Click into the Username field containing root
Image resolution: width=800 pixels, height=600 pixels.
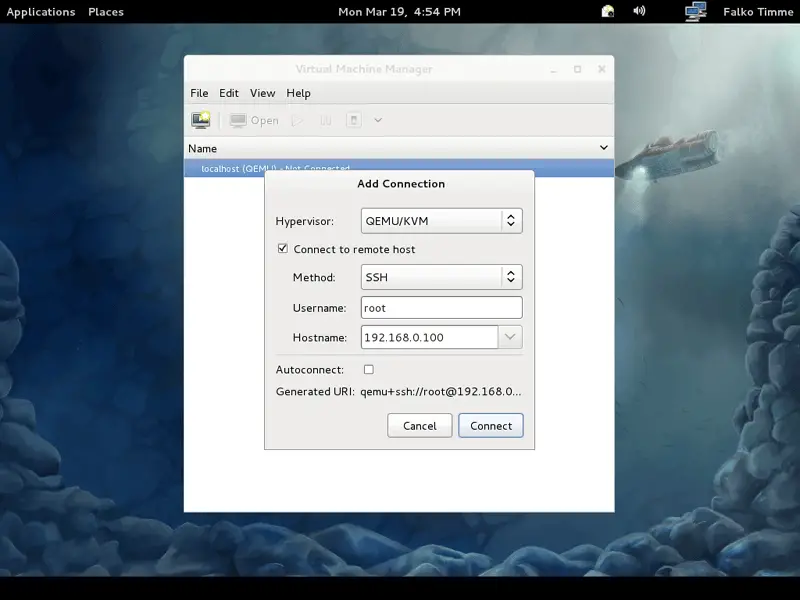441,308
